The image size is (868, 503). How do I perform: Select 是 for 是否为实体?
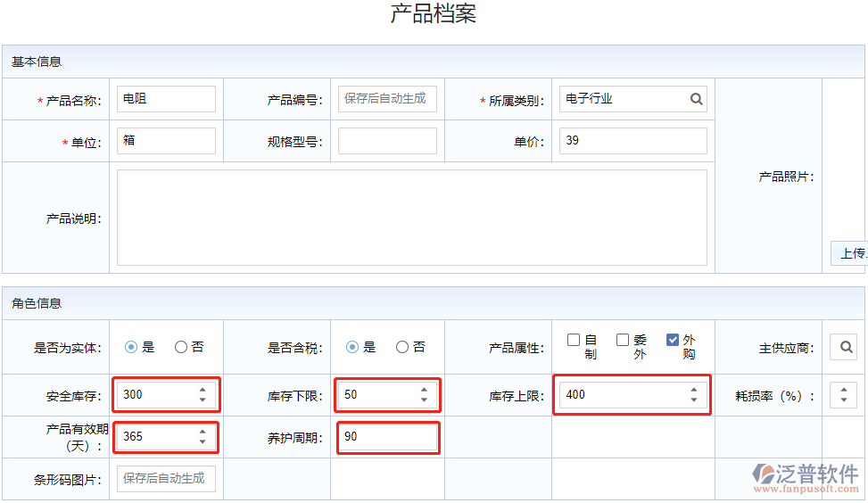coord(130,347)
